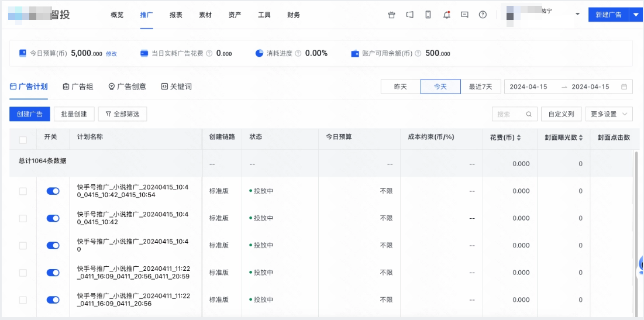Viewport: 644px width, 320px height.
Task: Click the 自定义列 button
Action: pos(561,114)
